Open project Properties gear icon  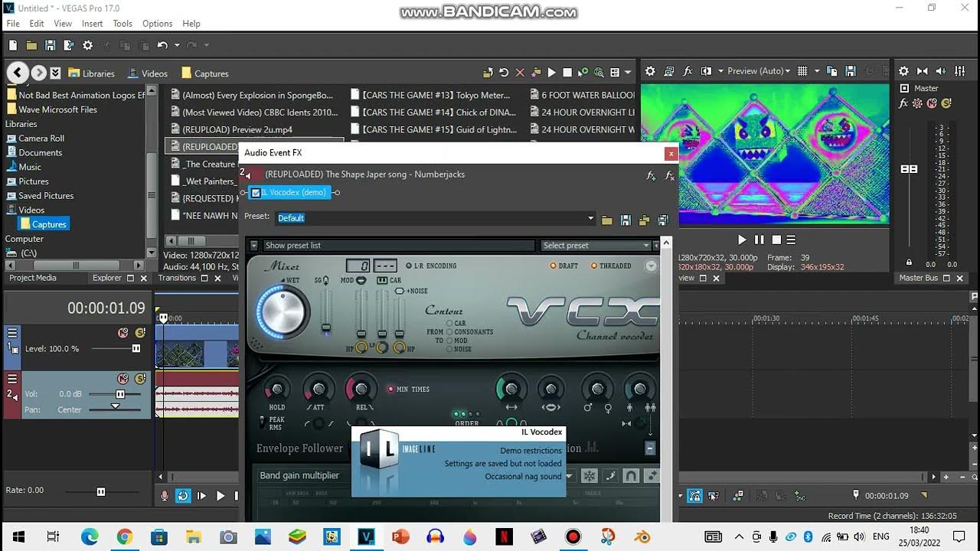click(x=87, y=46)
